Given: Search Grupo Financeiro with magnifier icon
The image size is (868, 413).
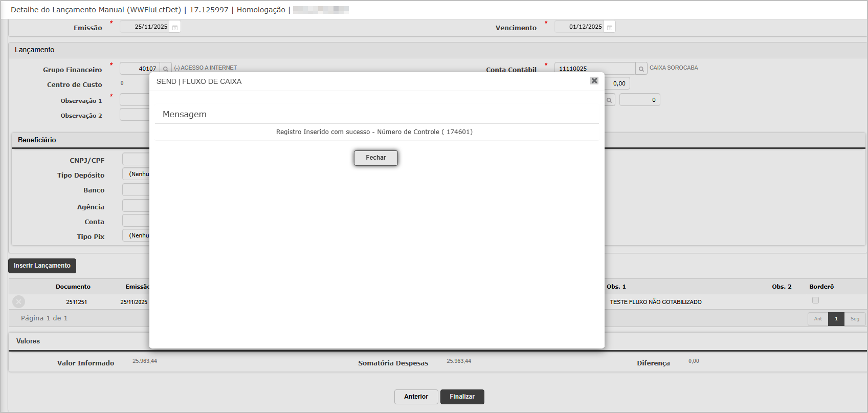Looking at the screenshot, I should [166, 69].
